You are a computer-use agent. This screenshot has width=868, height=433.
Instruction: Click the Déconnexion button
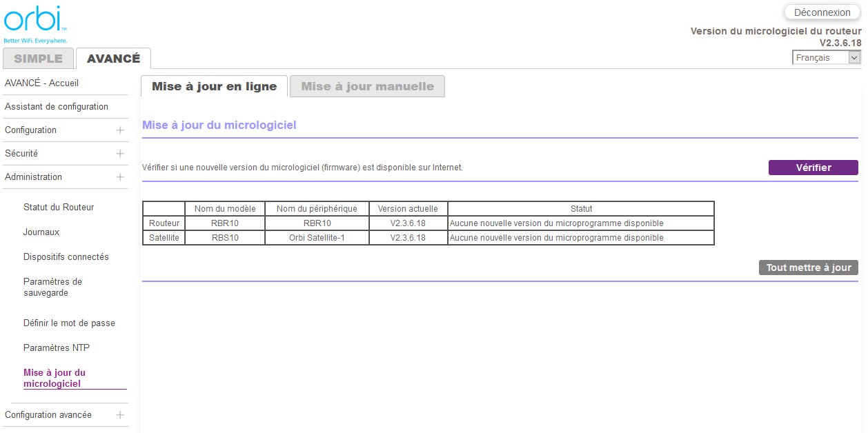tap(822, 12)
